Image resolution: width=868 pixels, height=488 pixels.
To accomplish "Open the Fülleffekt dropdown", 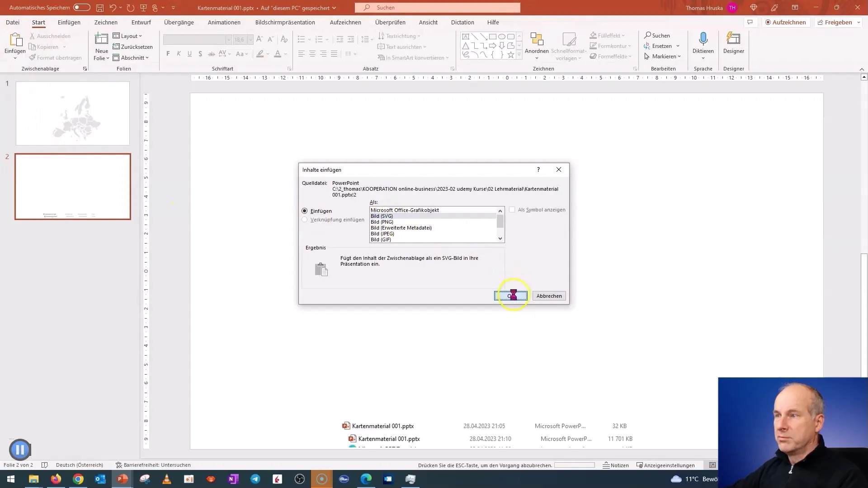I will click(x=608, y=36).
